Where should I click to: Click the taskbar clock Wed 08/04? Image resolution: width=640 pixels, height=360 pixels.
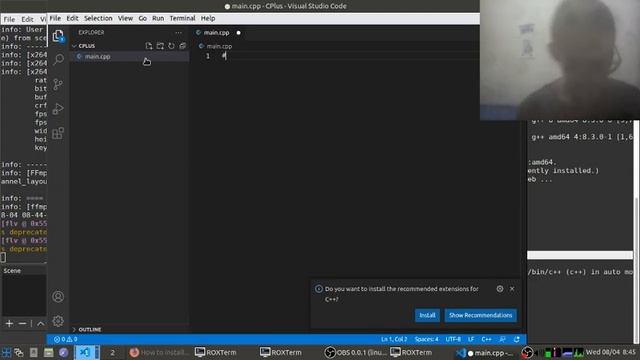pos(611,352)
